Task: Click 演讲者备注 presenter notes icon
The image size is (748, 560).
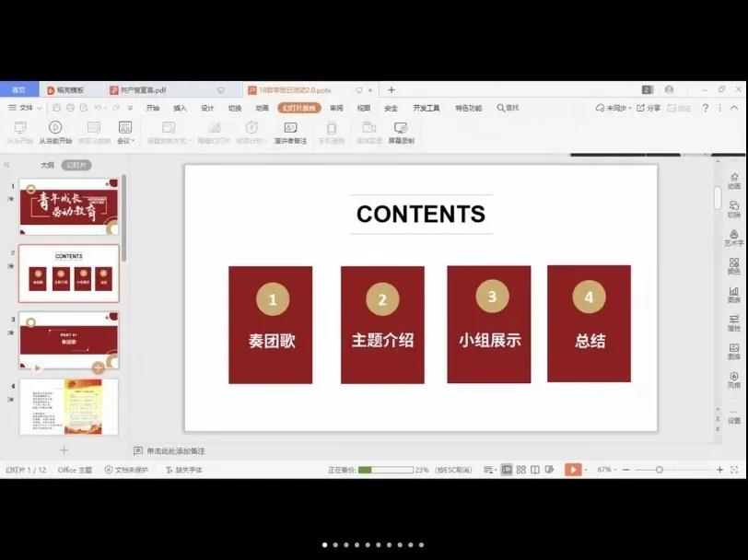Action: coord(290,131)
